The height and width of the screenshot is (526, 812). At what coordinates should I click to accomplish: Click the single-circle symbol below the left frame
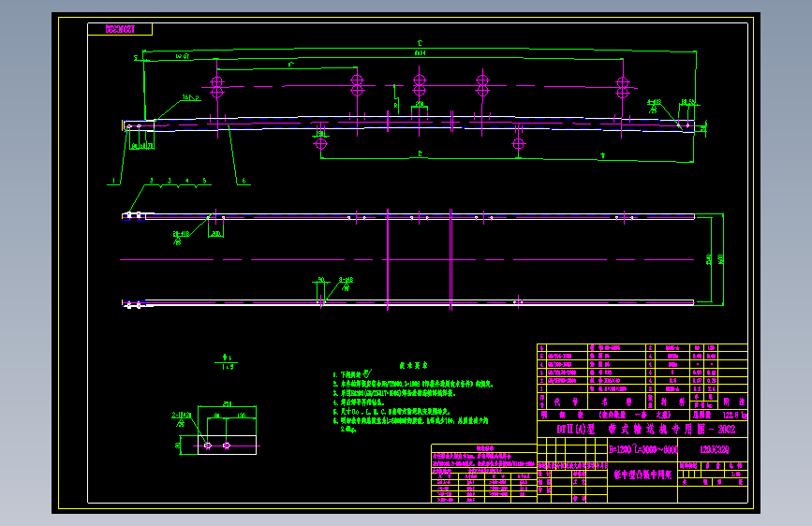(321, 144)
